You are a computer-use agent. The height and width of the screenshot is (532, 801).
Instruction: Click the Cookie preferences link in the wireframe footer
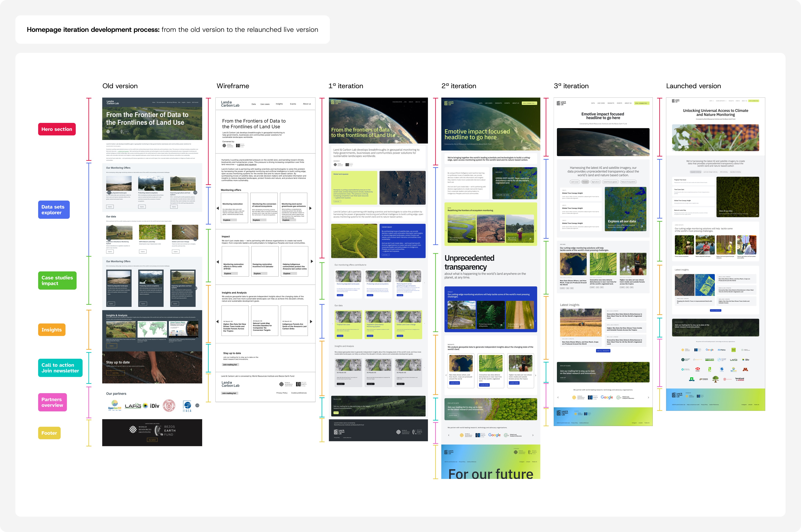point(299,393)
